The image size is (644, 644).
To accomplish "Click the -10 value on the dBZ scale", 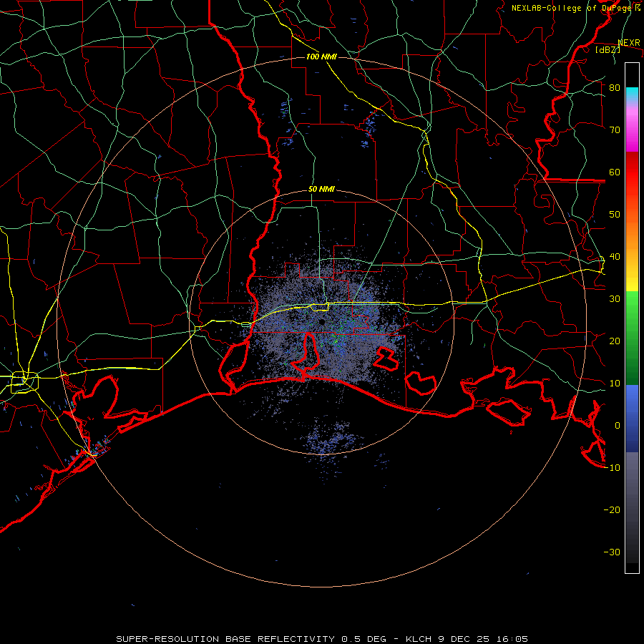I will [612, 468].
